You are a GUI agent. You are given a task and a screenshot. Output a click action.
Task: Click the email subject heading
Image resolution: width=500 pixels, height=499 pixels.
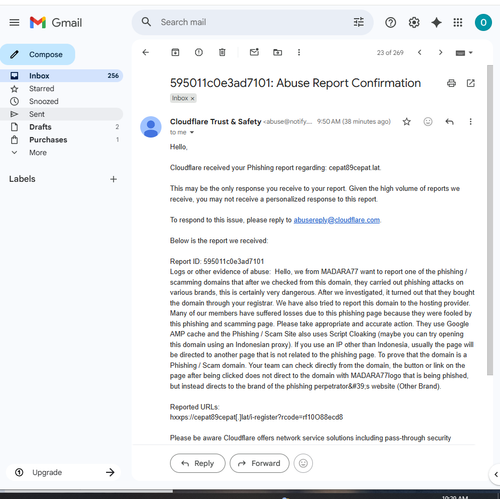point(295,83)
